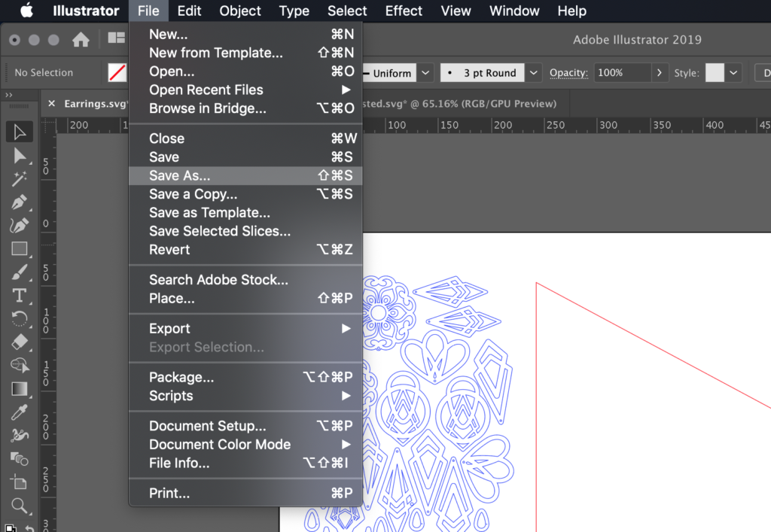Open the Object menu
Screen dimensions: 771x532
[240, 11]
